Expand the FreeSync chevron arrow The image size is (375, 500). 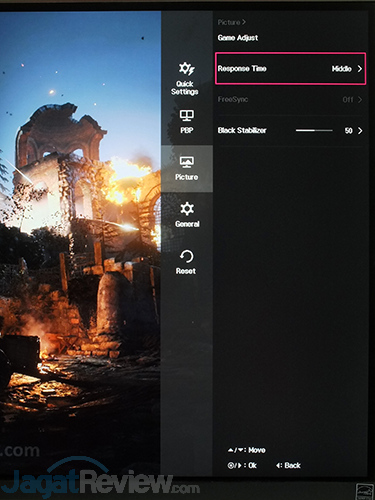pos(360,99)
